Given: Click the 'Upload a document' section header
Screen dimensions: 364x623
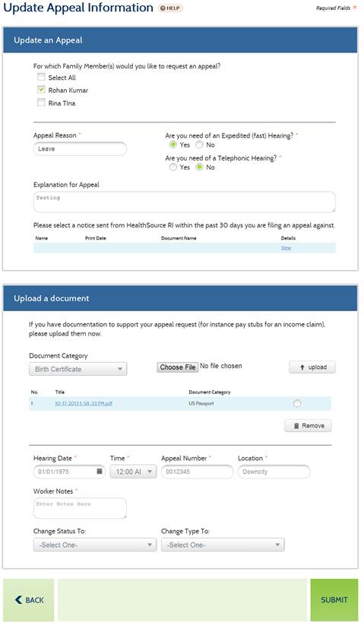Looking at the screenshot, I should pyautogui.click(x=181, y=298).
